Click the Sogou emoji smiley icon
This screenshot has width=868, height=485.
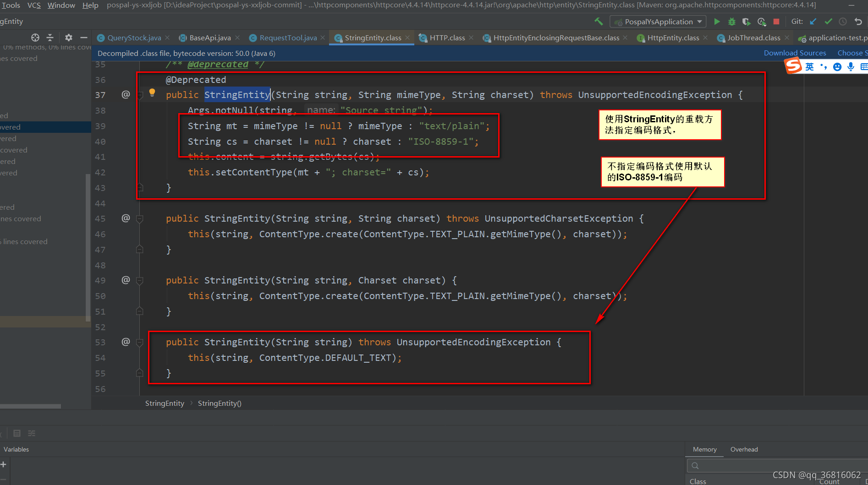click(x=837, y=67)
